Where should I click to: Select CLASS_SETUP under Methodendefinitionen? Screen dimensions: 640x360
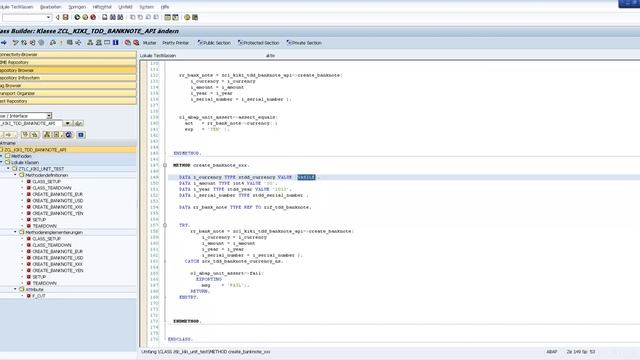(x=47, y=181)
